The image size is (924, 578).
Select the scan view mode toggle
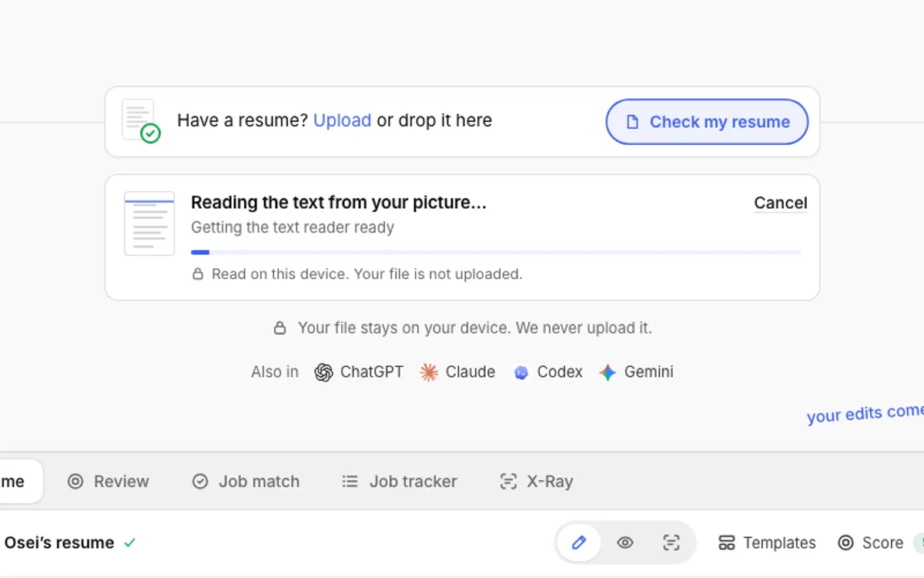click(671, 543)
